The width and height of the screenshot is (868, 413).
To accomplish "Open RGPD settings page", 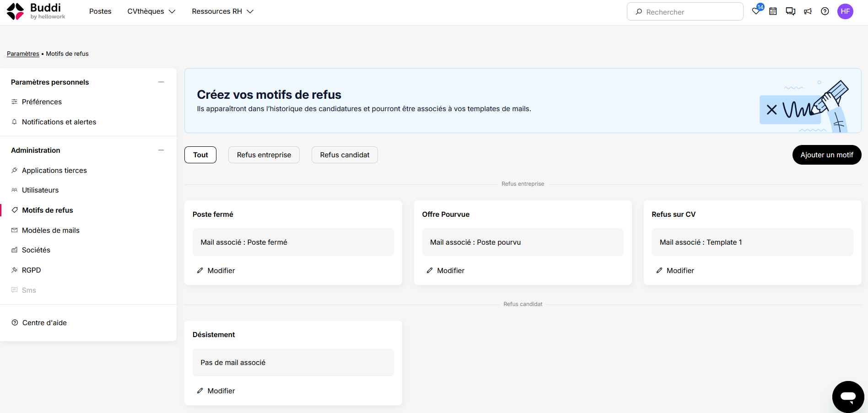I will (x=32, y=270).
